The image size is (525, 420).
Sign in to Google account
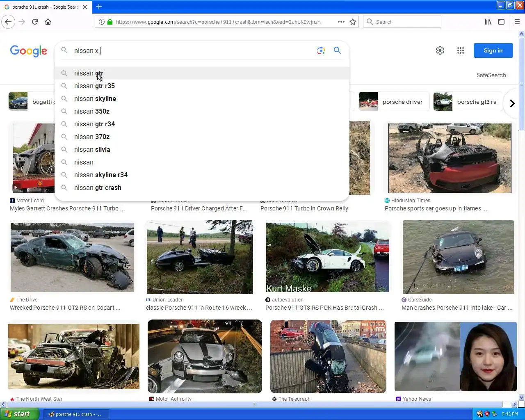point(493,50)
